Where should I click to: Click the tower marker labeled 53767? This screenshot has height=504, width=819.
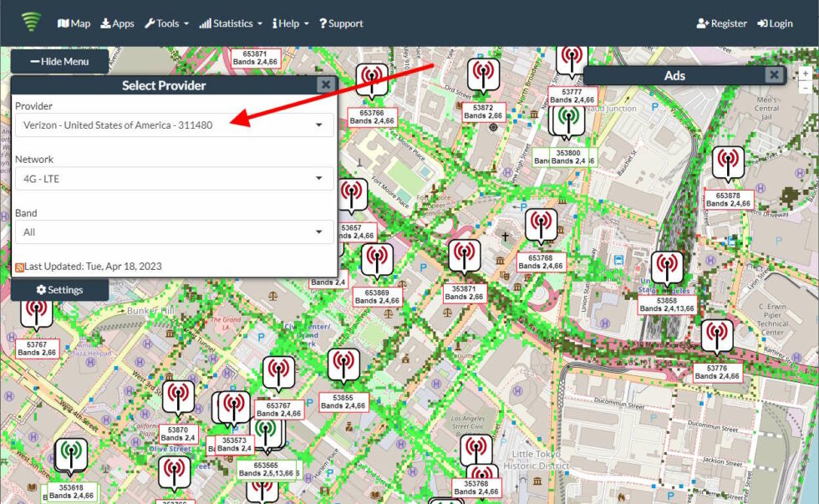(x=37, y=313)
